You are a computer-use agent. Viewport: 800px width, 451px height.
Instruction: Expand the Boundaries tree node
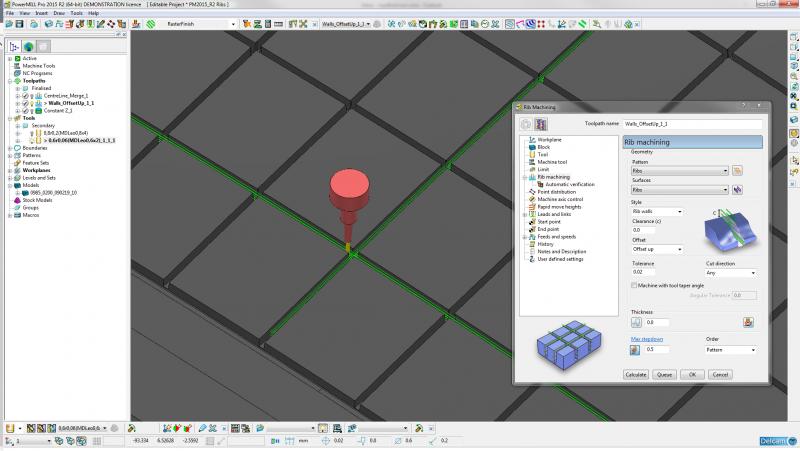point(10,148)
